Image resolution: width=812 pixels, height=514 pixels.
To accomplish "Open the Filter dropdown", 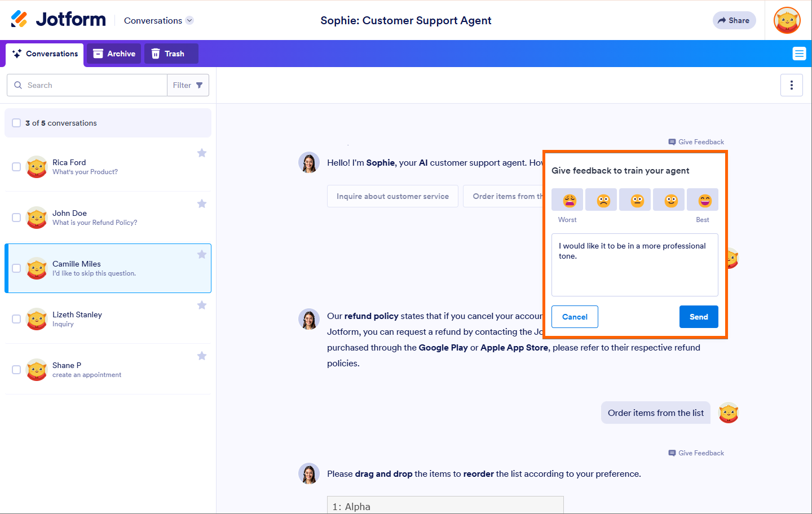I will (x=188, y=85).
